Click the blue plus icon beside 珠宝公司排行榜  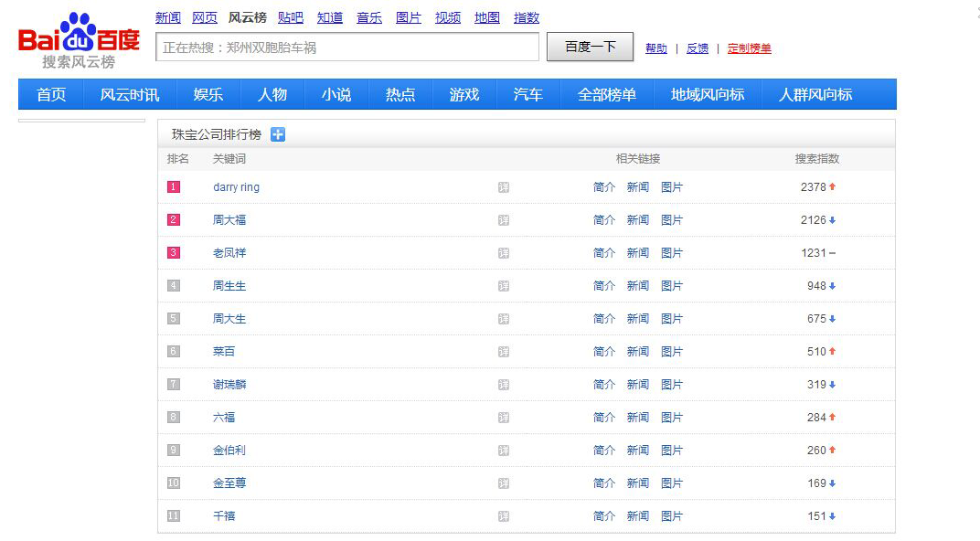pyautogui.click(x=278, y=134)
